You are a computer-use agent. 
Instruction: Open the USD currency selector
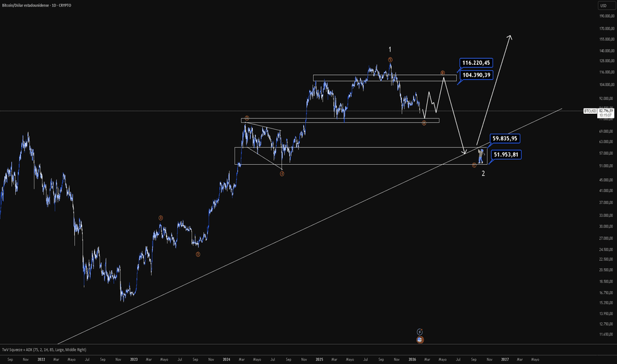coord(603,5)
